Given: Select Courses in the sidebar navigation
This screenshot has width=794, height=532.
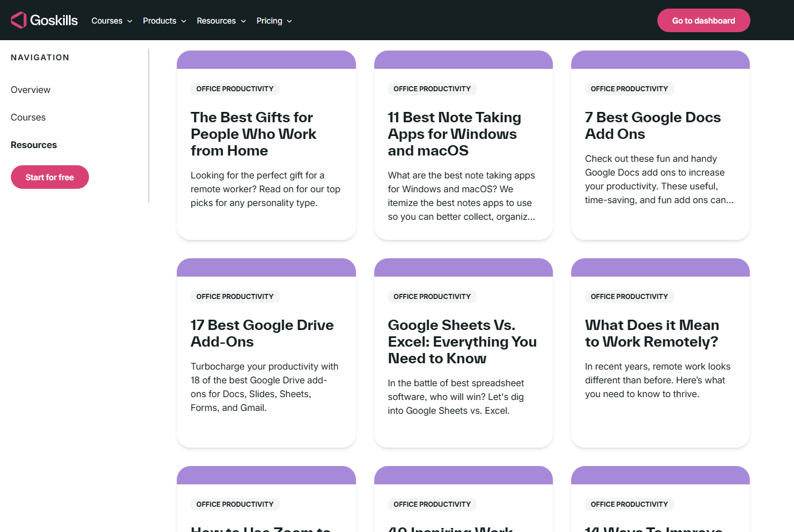Looking at the screenshot, I should (x=28, y=117).
